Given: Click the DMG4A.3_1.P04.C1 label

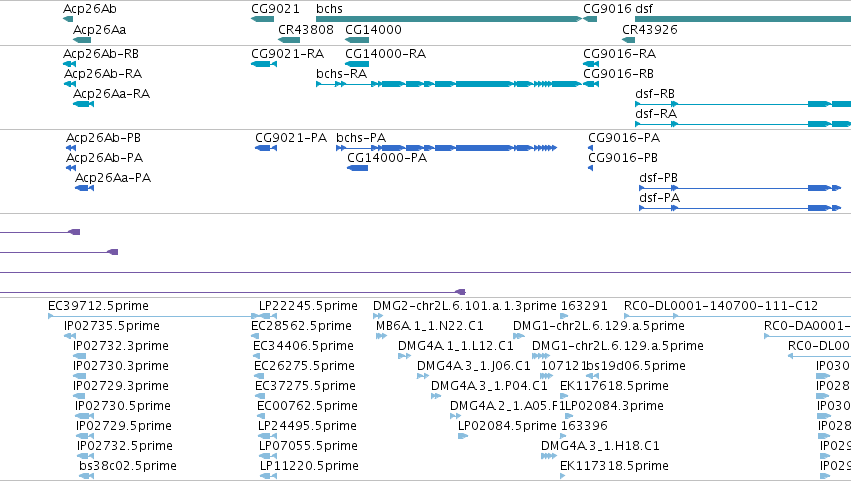Looking at the screenshot, I should click(489, 387).
